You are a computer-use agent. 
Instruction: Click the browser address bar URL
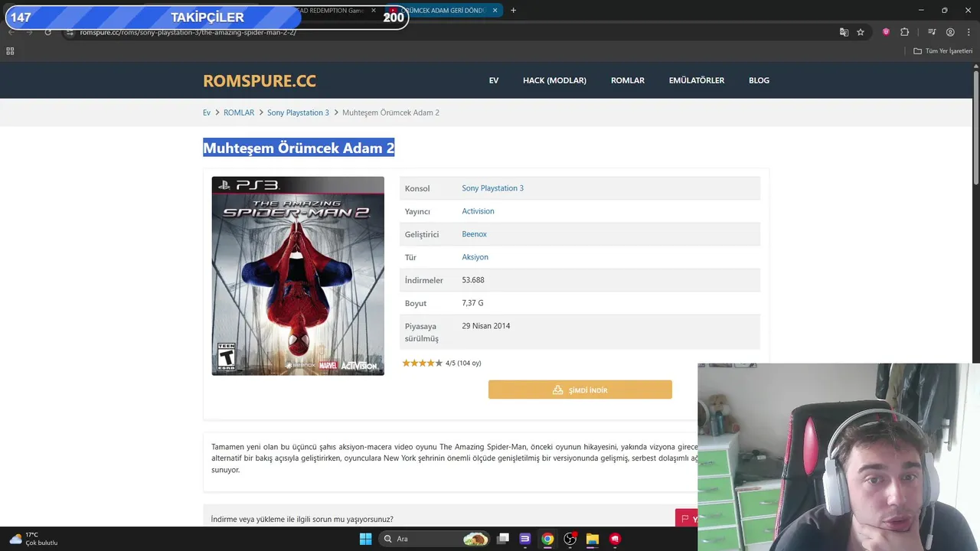[188, 32]
